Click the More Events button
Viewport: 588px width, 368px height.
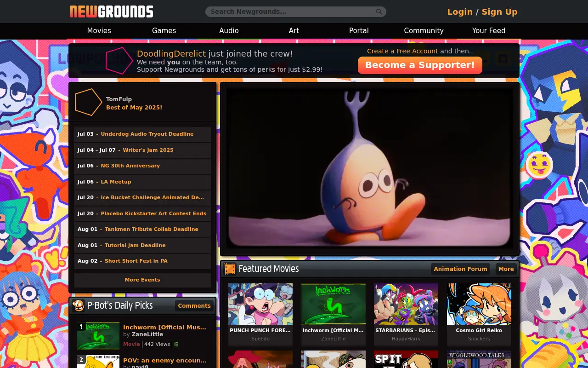[142, 280]
